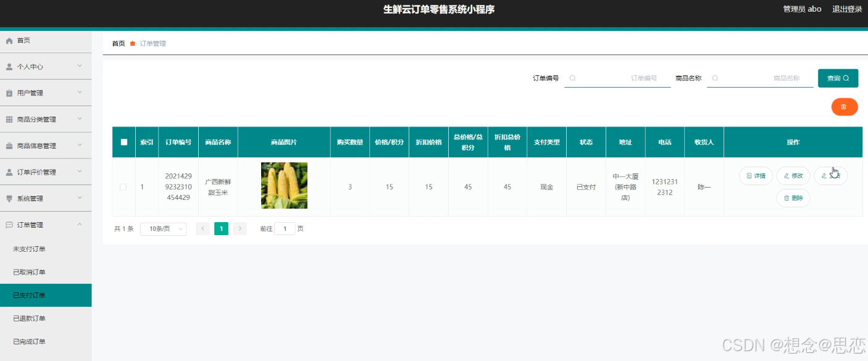Click the corn product image thumbnail
868x361 pixels.
pos(284,186)
